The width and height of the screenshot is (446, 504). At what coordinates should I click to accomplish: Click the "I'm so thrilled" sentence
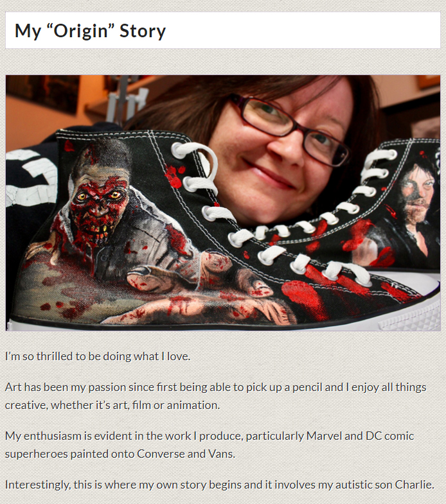(98, 356)
